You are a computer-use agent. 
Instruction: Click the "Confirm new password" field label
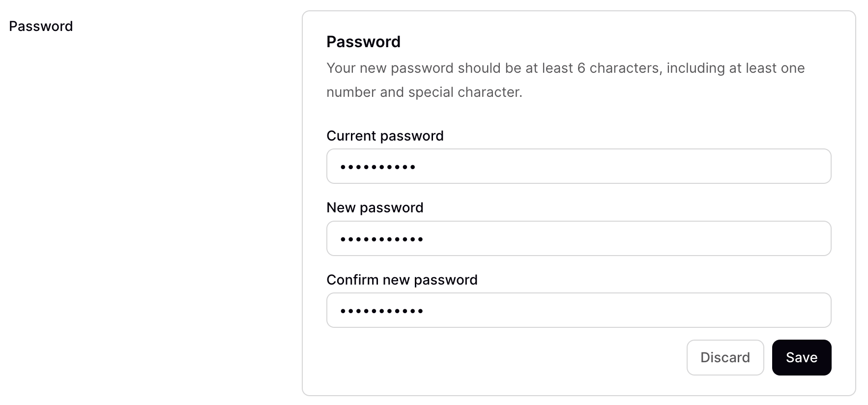(x=402, y=280)
